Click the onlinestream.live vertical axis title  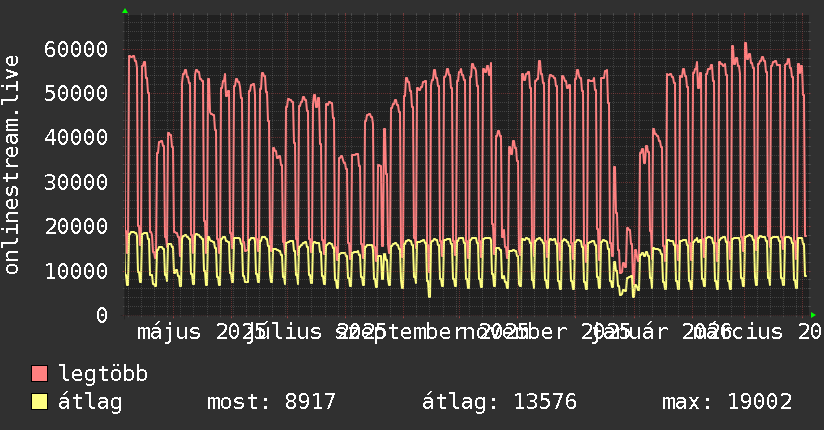click(x=12, y=165)
